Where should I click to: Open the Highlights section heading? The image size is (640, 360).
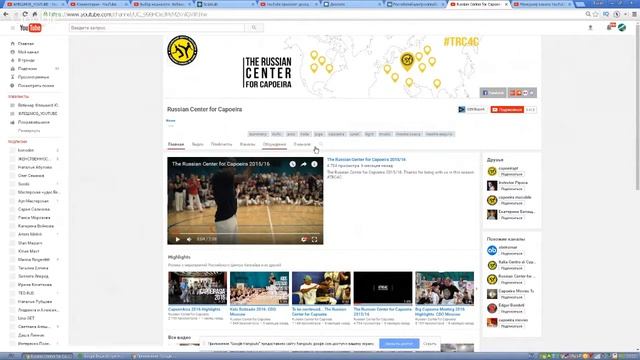[179, 257]
